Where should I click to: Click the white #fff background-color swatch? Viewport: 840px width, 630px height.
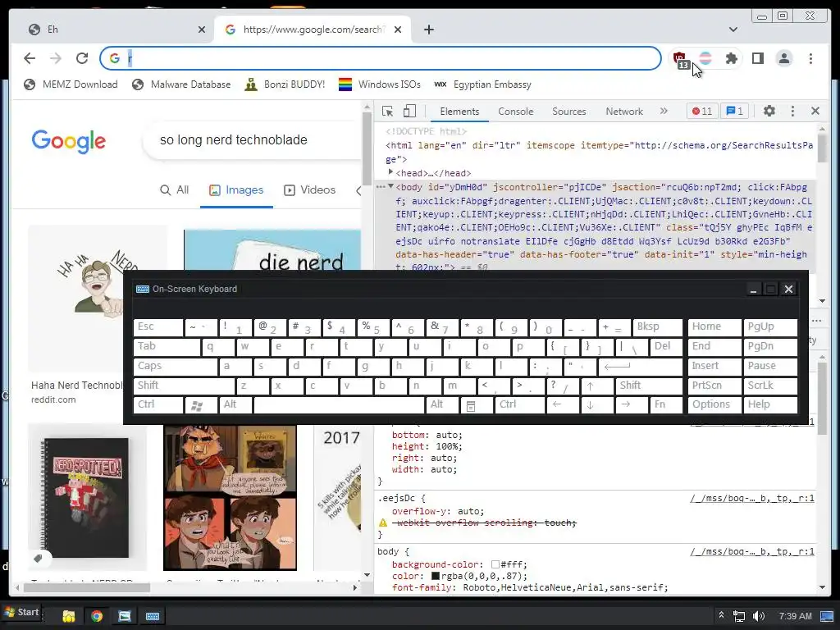495,564
